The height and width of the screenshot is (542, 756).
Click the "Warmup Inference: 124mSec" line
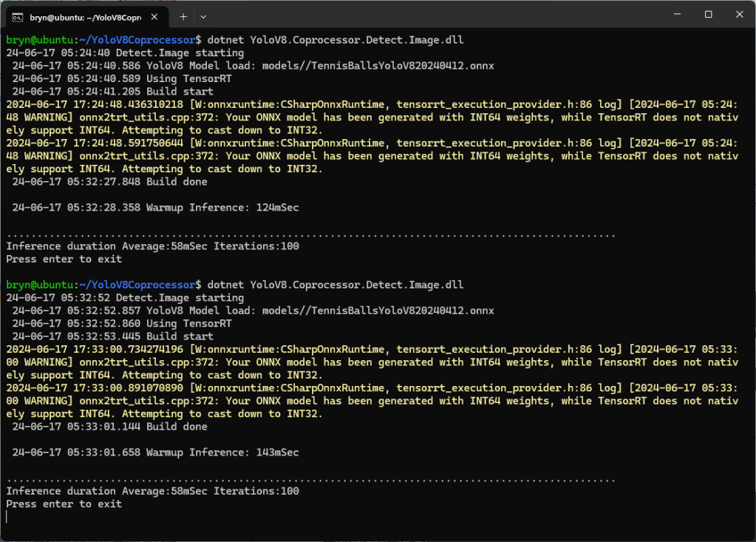tap(155, 208)
